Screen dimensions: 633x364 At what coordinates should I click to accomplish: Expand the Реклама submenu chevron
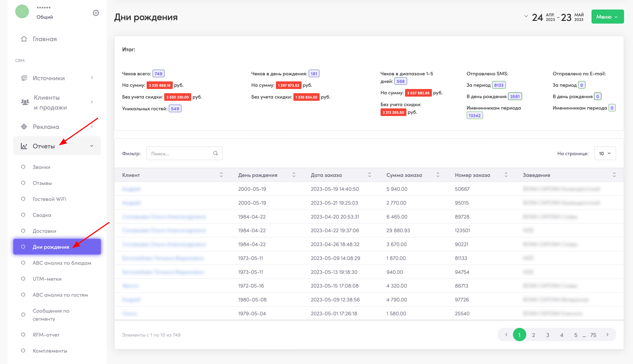coord(92,126)
